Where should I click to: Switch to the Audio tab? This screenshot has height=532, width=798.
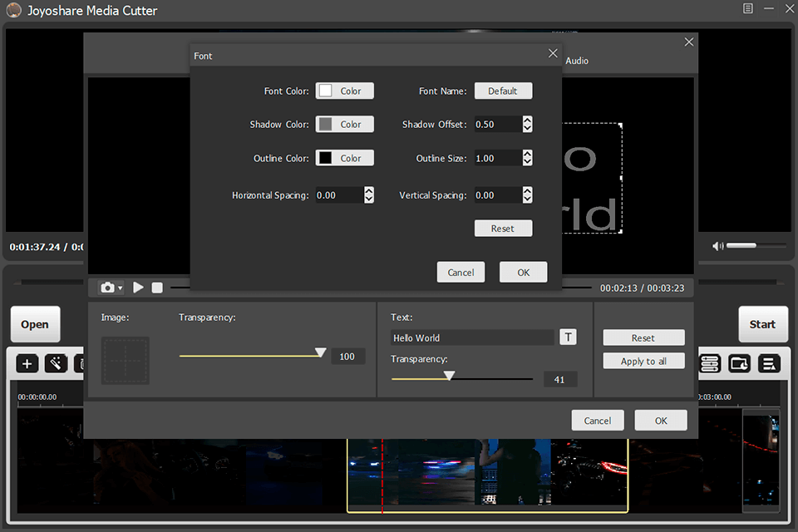tap(577, 61)
